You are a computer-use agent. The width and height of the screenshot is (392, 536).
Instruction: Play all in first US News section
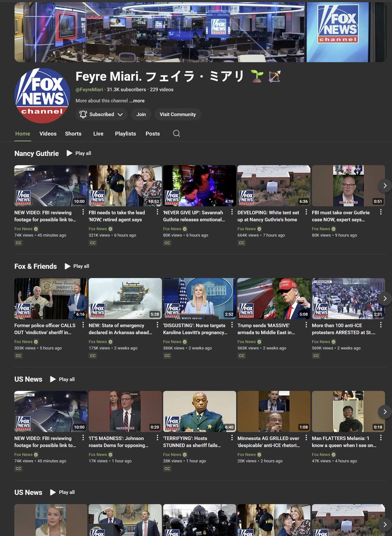(63, 379)
